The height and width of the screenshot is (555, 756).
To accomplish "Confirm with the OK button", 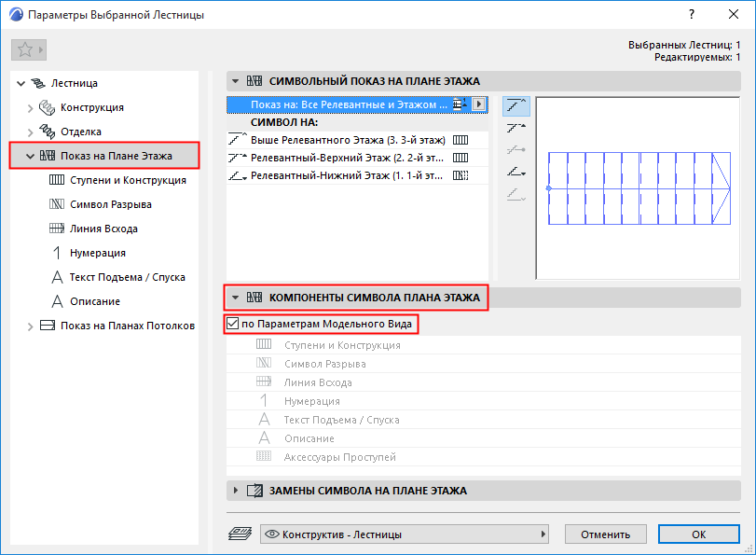I will pyautogui.click(x=698, y=534).
